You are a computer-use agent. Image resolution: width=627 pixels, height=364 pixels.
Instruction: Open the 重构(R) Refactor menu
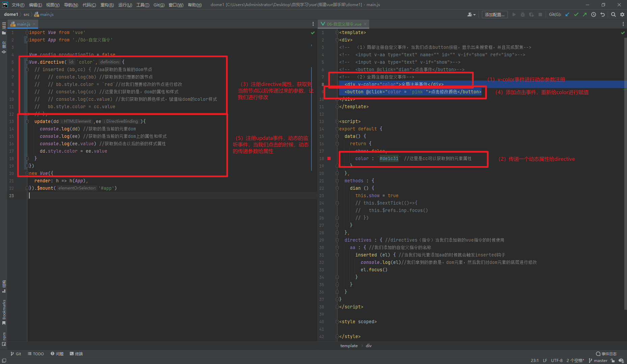pos(107,5)
